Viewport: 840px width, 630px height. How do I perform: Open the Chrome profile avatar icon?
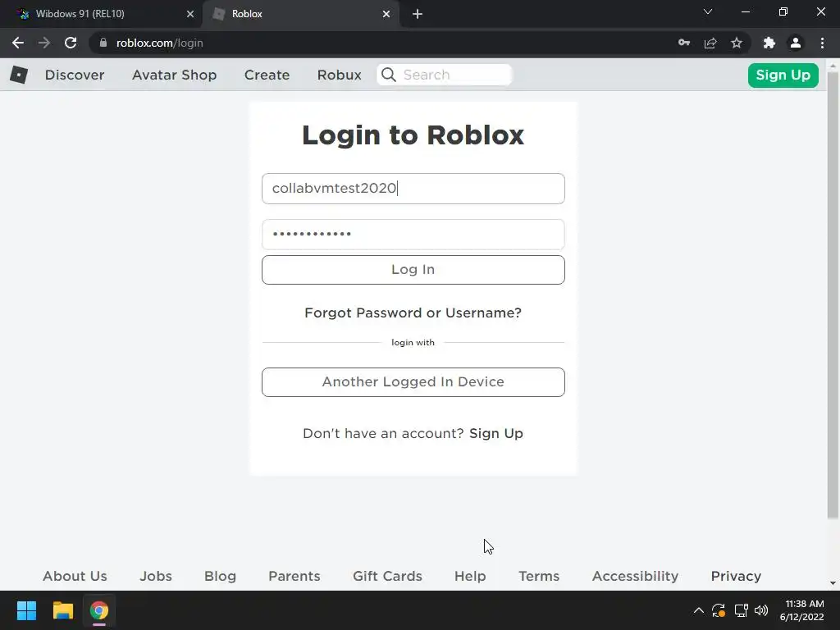click(x=796, y=43)
